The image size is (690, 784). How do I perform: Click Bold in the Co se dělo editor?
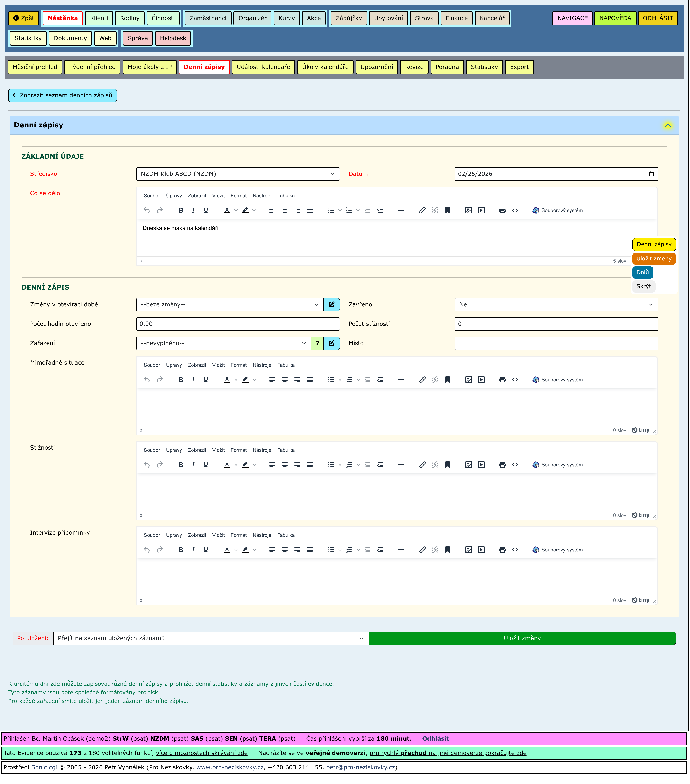click(181, 211)
